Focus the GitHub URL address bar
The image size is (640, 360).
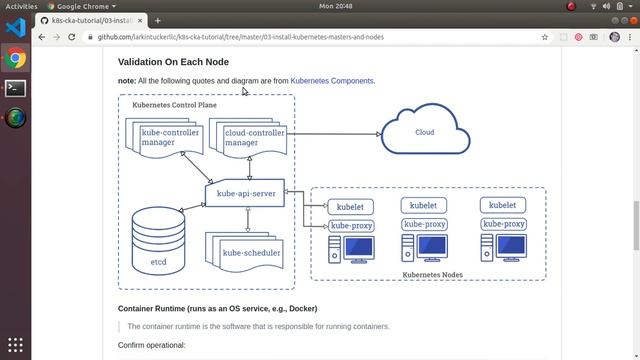coord(314,37)
